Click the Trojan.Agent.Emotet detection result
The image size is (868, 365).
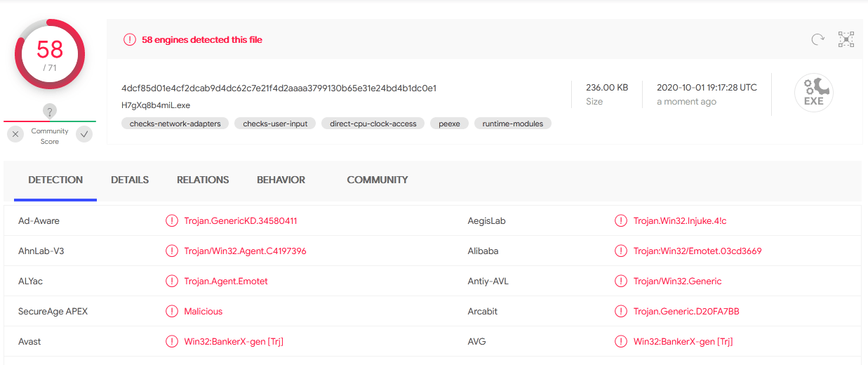(x=226, y=281)
